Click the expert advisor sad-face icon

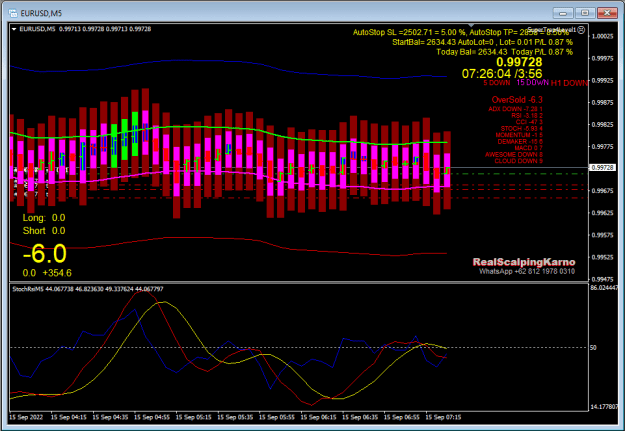click(581, 30)
